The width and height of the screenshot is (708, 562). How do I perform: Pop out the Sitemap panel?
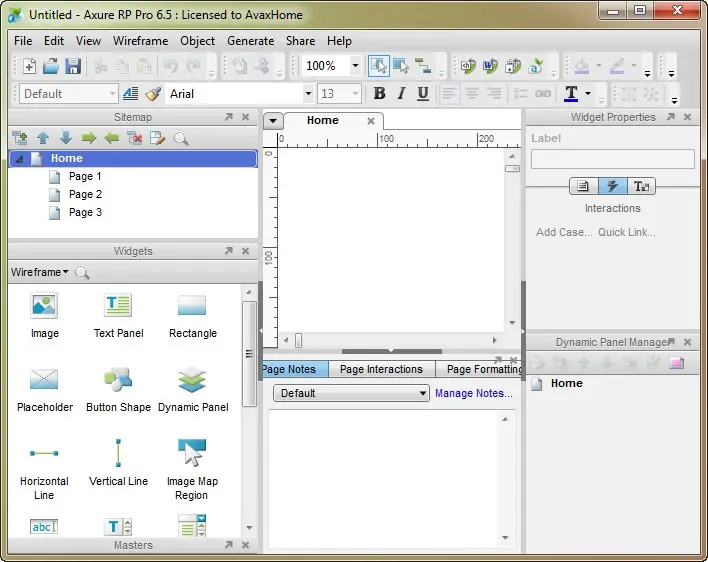click(x=229, y=117)
